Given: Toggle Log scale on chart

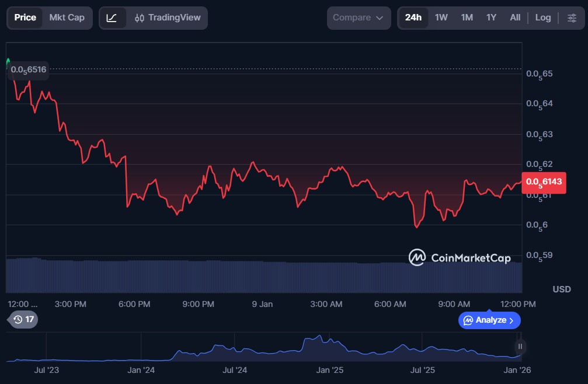Looking at the screenshot, I should click(542, 18).
